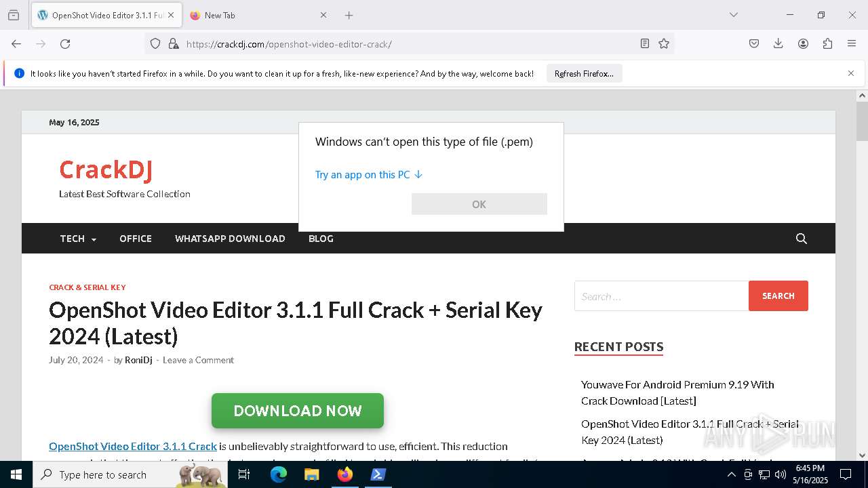This screenshot has height=488, width=868.
Task: Open volume control tray icon
Action: click(781, 474)
